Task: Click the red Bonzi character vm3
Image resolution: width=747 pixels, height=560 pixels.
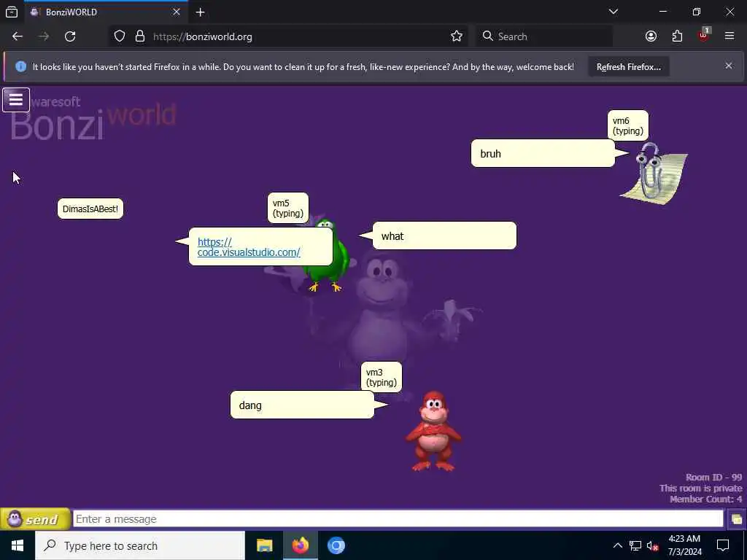Action: coord(433,431)
